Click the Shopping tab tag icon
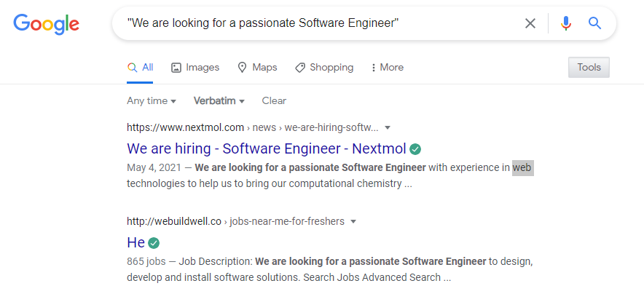Image resolution: width=644 pixels, height=302 pixels. [300, 68]
